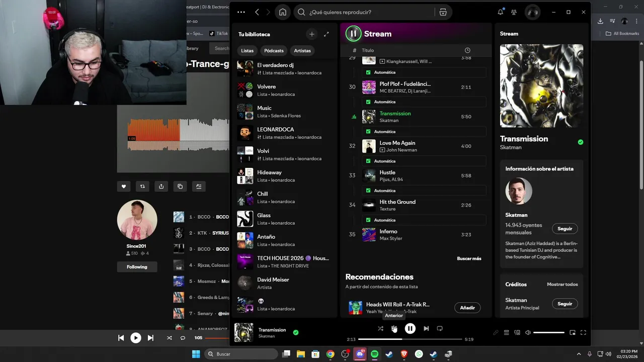The image size is (644, 362).
Task: Like the track in SoundCloud window
Action: point(124,186)
